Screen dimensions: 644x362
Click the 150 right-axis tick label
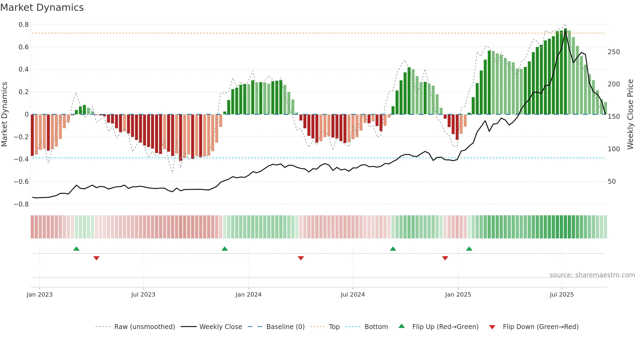coord(614,117)
